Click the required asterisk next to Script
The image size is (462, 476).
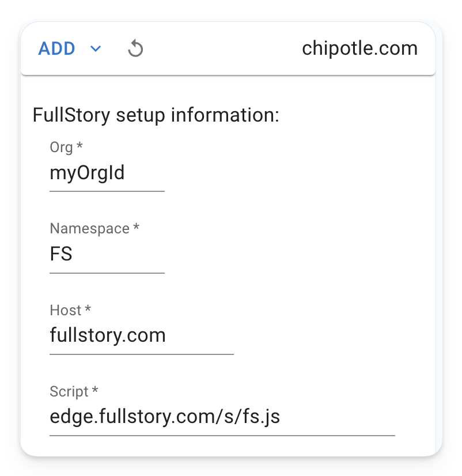95,390
